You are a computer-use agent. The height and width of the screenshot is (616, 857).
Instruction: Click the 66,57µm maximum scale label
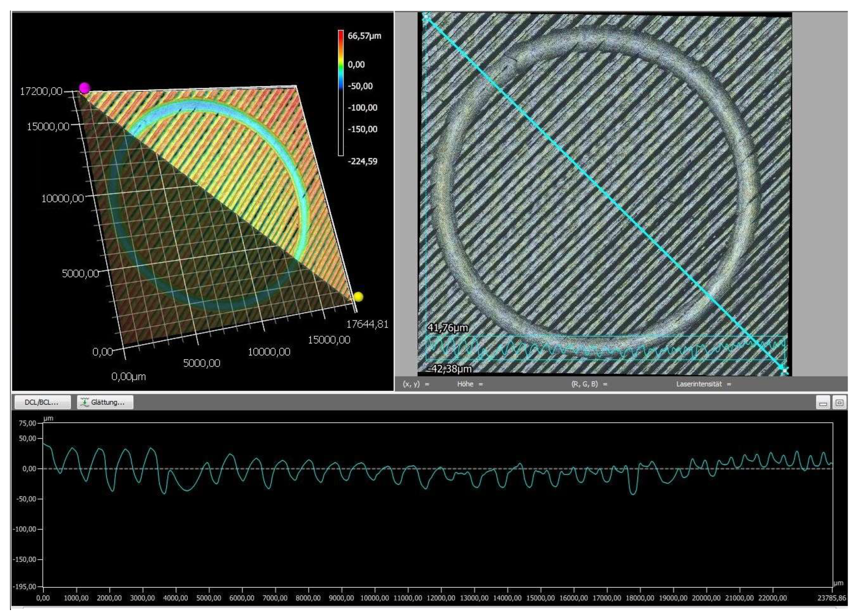coord(364,36)
